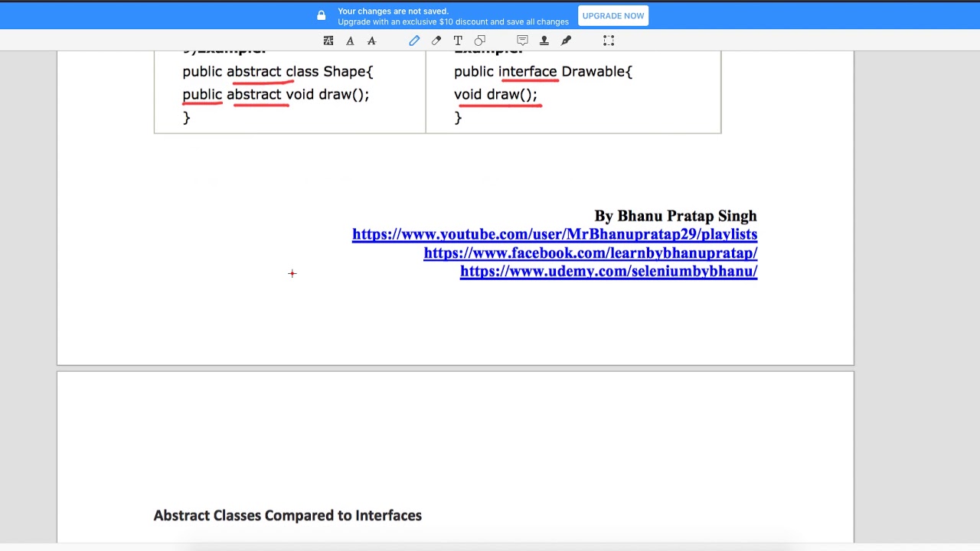
Task: Select the blue pen drawing tool
Action: click(414, 41)
